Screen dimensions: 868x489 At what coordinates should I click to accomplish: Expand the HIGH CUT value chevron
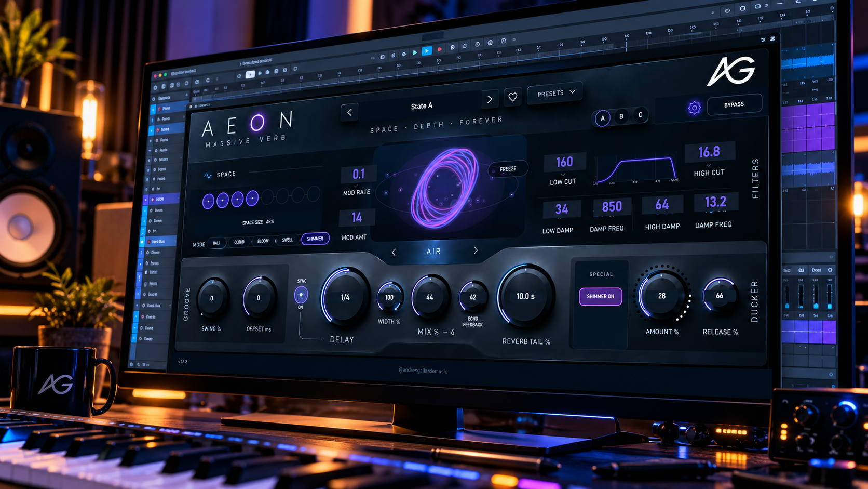[709, 165]
